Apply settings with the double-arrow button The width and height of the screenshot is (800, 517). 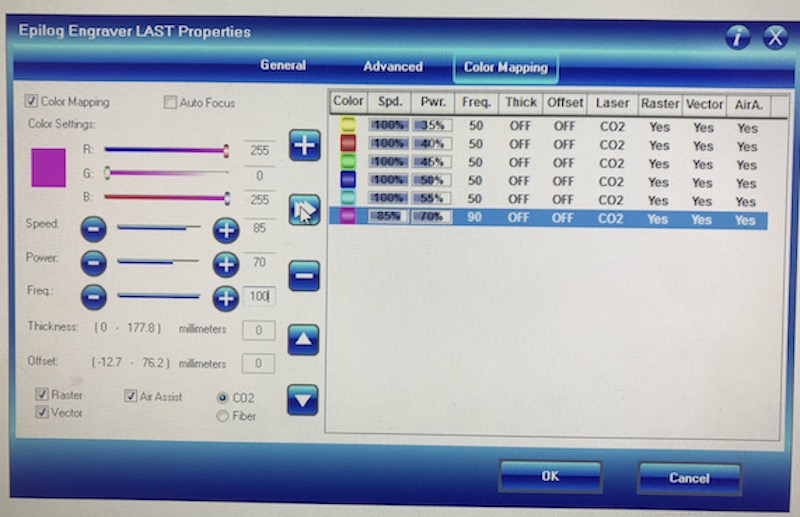pos(304,210)
